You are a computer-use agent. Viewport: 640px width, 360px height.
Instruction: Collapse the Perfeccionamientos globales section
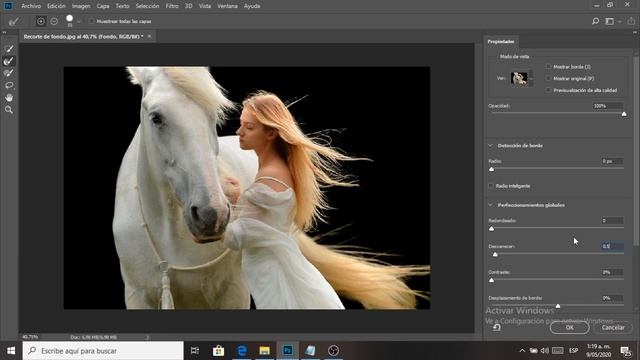[491, 205]
